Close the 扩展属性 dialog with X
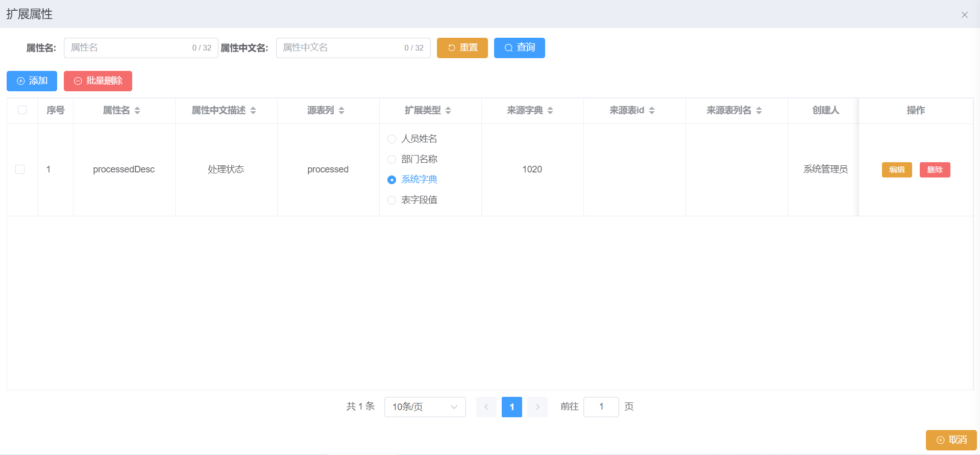The image size is (980, 455). click(964, 15)
